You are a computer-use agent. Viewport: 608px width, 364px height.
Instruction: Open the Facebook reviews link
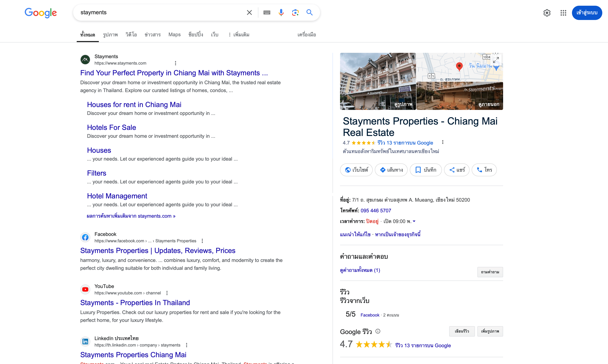tap(370, 315)
